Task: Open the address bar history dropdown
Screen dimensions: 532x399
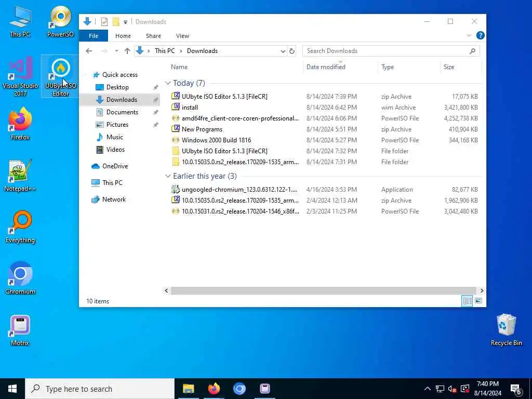Action: coord(283,51)
